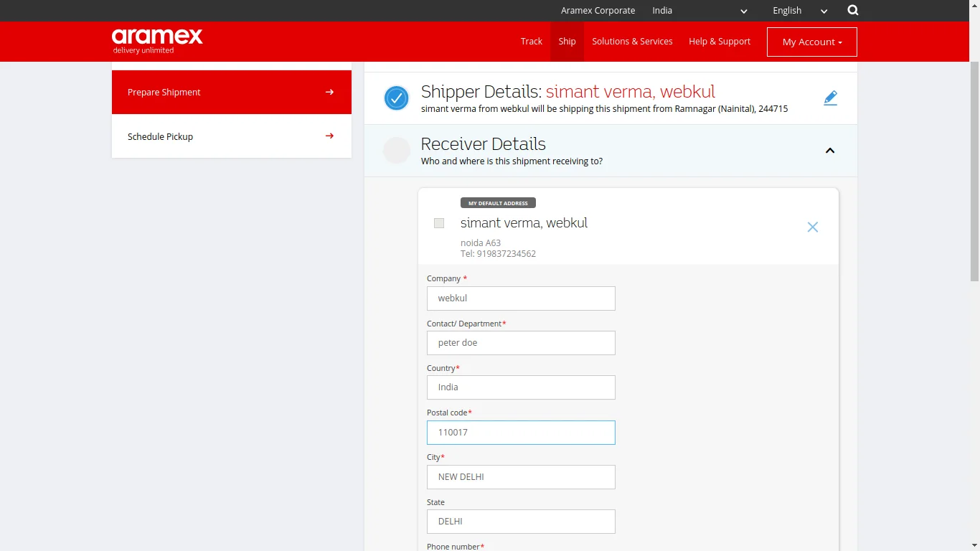The width and height of the screenshot is (980, 551).
Task: Click the Country field showing India
Action: click(x=521, y=387)
